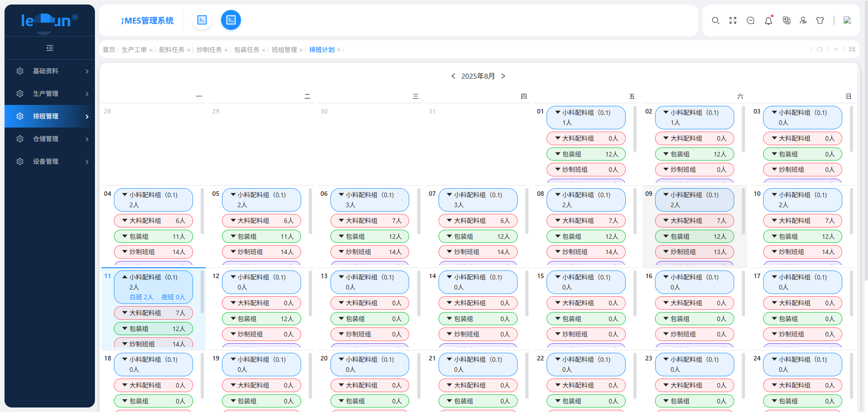Click the search icon in top toolbar
Viewport: 868px width, 412px height.
[x=715, y=20]
